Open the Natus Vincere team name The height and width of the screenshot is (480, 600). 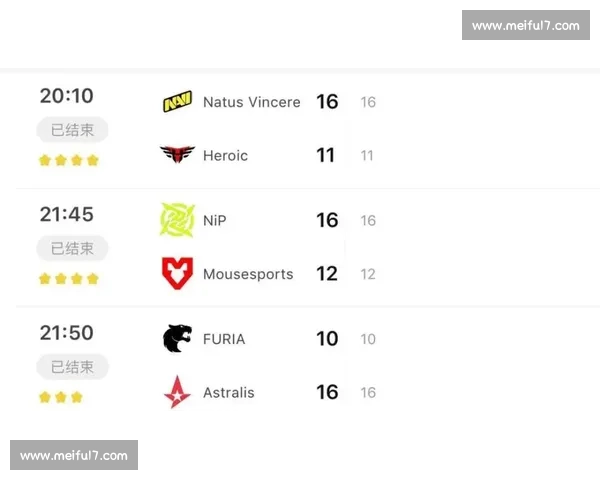pyautogui.click(x=251, y=102)
